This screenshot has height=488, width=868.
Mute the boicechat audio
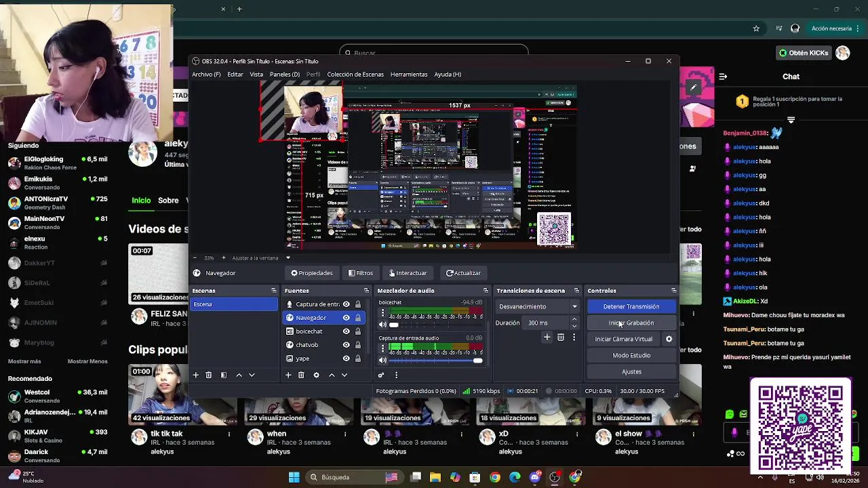tap(382, 325)
